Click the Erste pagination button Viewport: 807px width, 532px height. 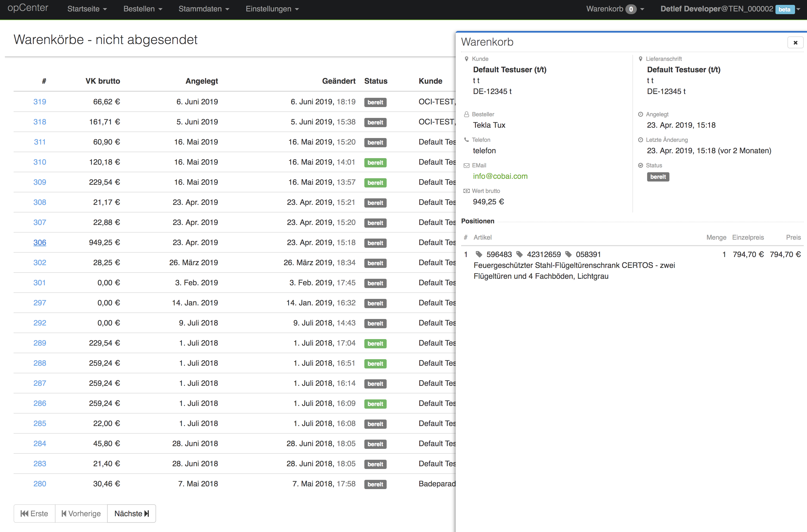[x=34, y=513]
